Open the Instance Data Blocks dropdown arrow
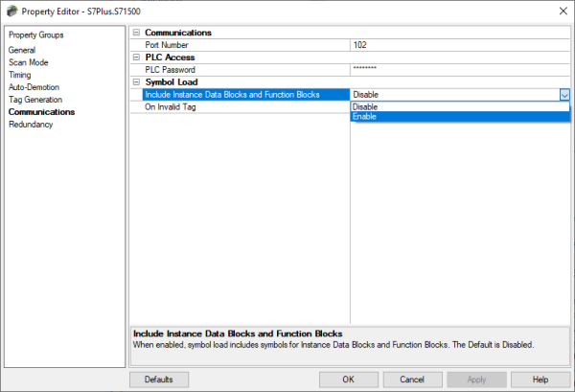 coord(563,95)
